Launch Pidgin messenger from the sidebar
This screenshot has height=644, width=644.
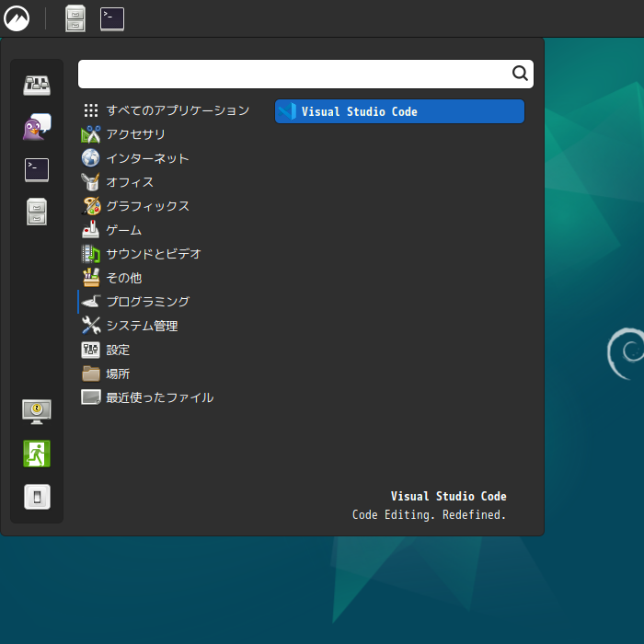click(x=37, y=128)
